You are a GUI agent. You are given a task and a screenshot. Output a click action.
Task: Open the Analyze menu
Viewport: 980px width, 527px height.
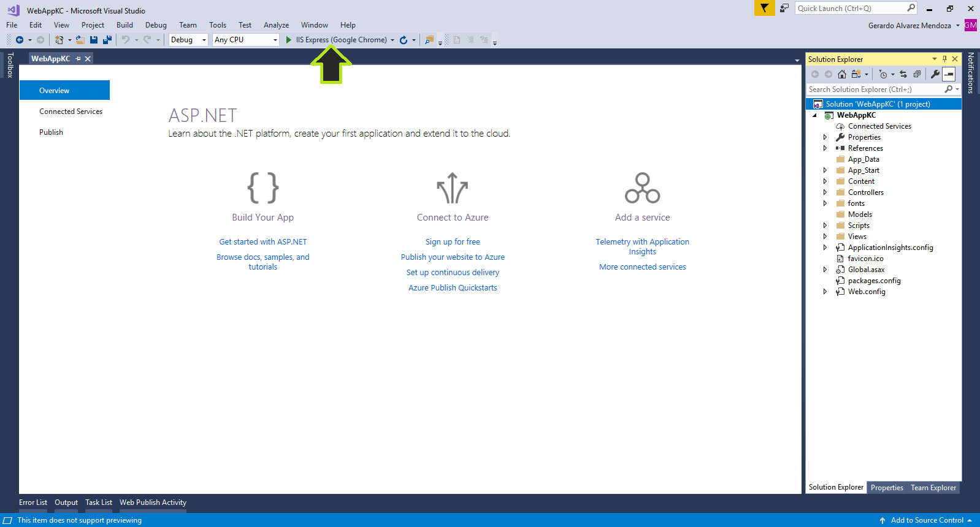point(276,25)
